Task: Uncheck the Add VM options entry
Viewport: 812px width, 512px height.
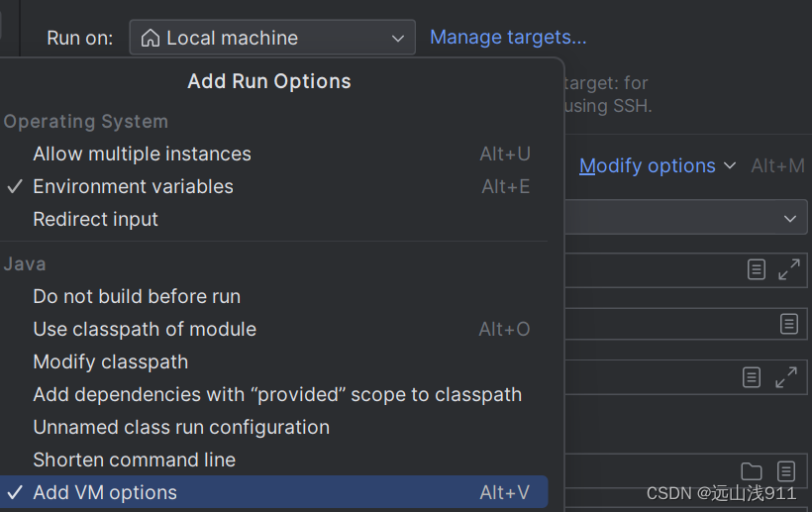Action: point(105,493)
